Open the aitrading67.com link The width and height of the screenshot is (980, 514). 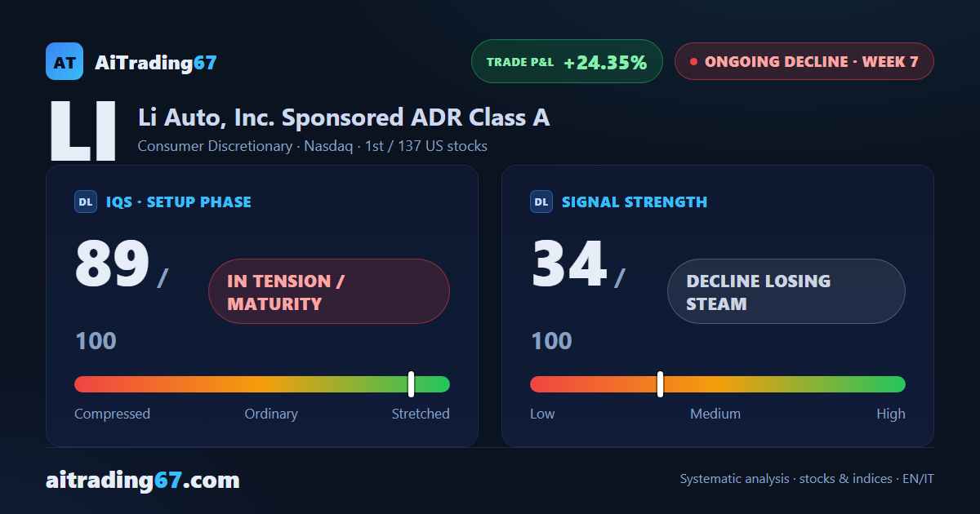pyautogui.click(x=143, y=480)
